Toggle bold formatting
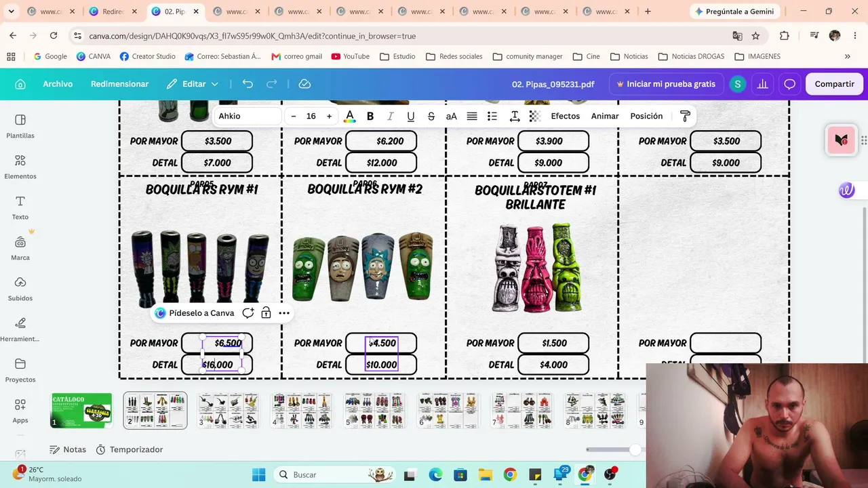 coord(370,116)
